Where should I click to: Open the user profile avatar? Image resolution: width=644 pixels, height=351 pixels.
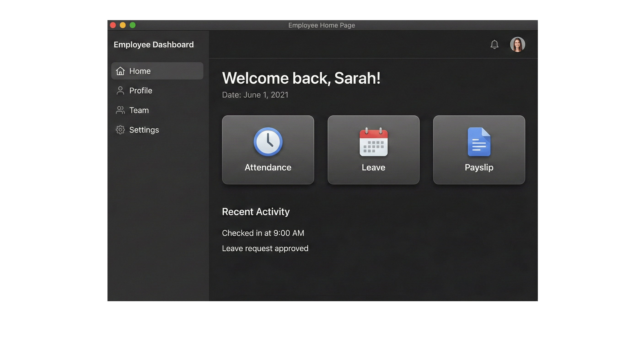517,45
